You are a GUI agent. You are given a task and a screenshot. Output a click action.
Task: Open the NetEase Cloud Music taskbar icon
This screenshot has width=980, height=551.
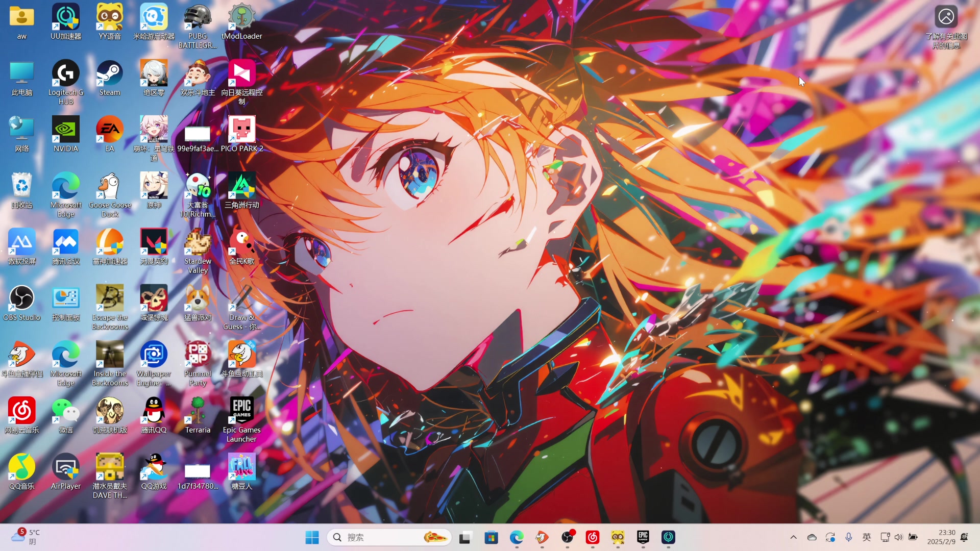pyautogui.click(x=593, y=537)
